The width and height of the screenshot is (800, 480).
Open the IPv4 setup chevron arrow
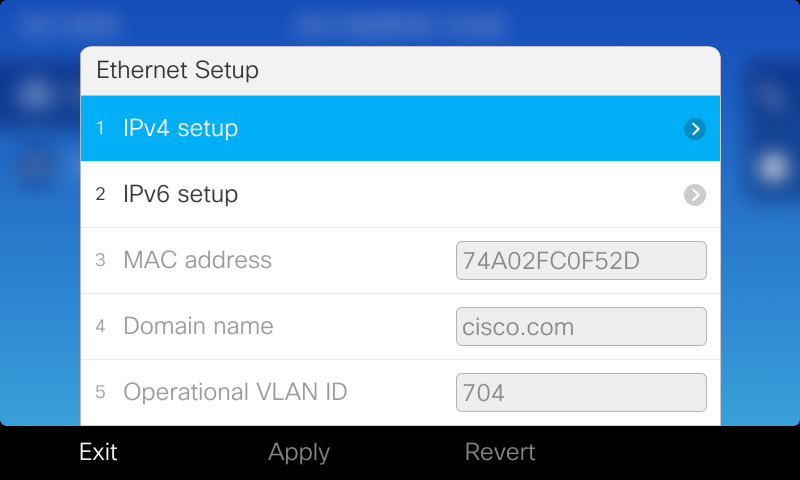tap(695, 129)
